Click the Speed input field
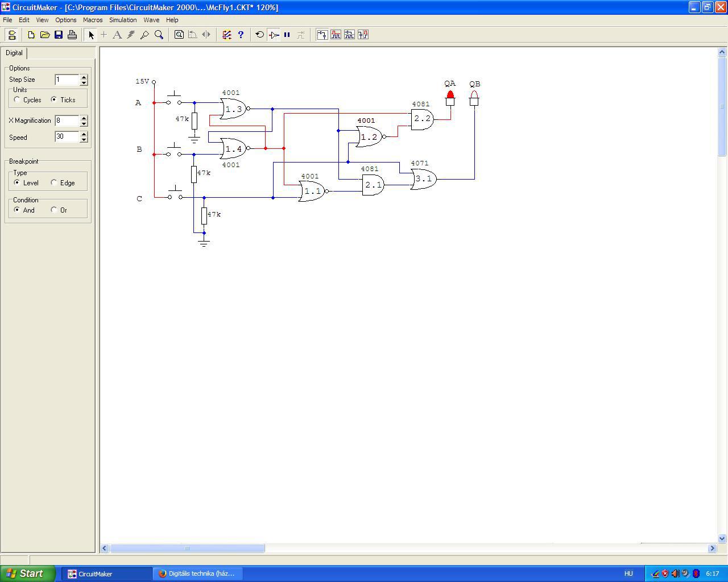Image resolution: width=728 pixels, height=582 pixels. pyautogui.click(x=67, y=136)
